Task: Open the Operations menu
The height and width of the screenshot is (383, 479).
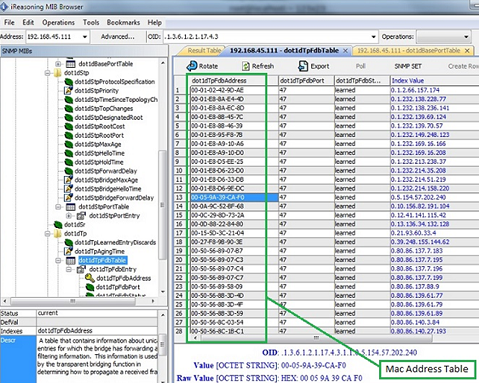Action: tap(58, 22)
